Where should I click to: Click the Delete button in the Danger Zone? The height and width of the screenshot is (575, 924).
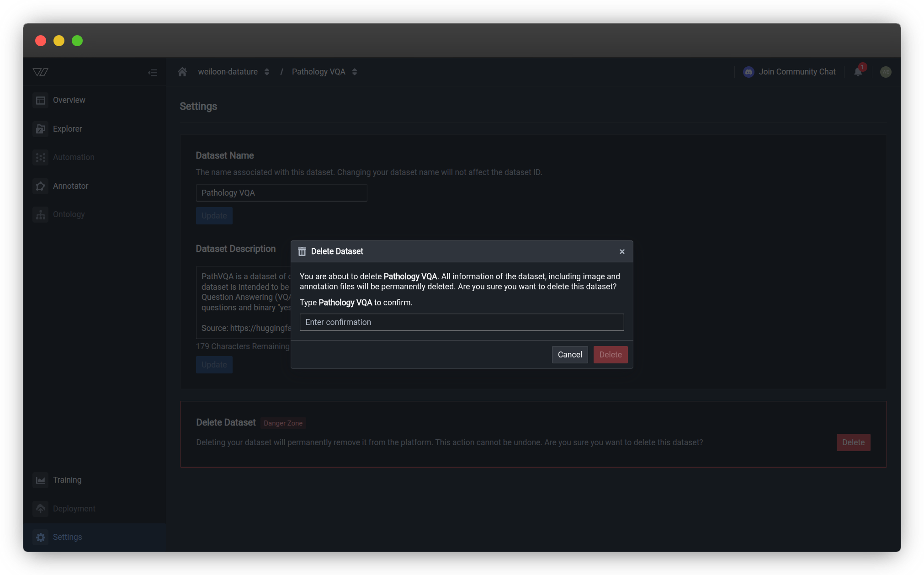(x=853, y=442)
